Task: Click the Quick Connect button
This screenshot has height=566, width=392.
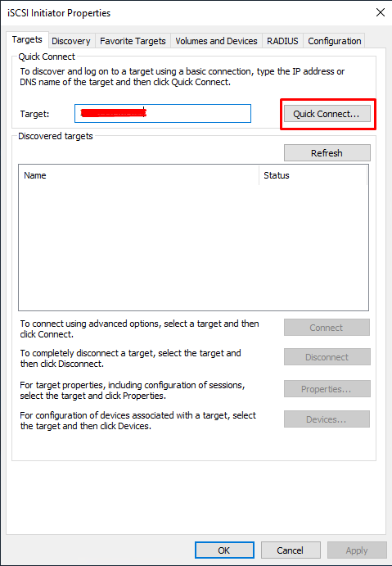Action: (x=327, y=114)
